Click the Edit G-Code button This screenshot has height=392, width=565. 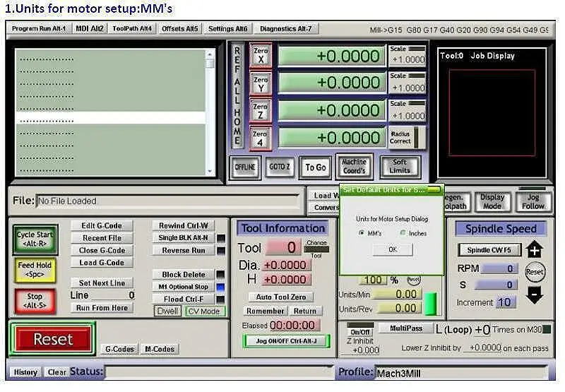coord(102,225)
